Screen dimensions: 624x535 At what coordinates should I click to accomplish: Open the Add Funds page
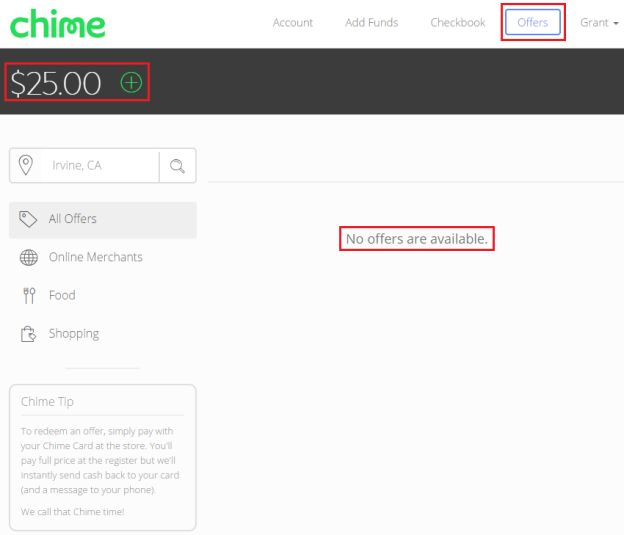click(372, 23)
